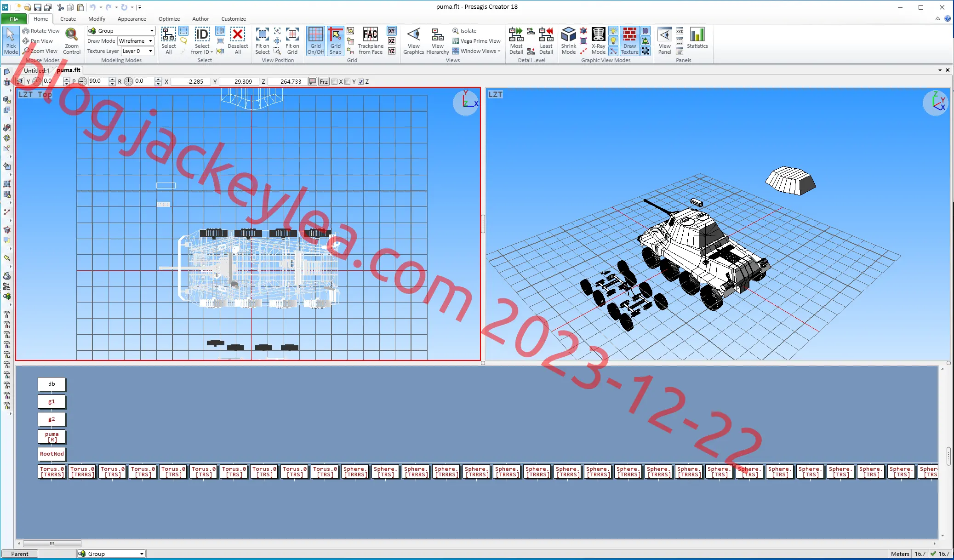Click the Fit on Grid icon

(292, 41)
